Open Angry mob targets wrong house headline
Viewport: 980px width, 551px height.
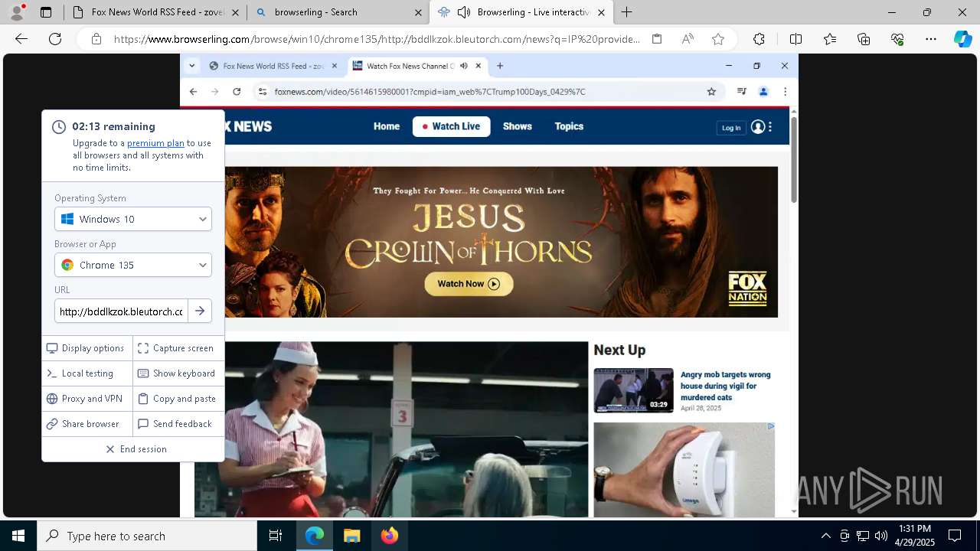click(726, 386)
